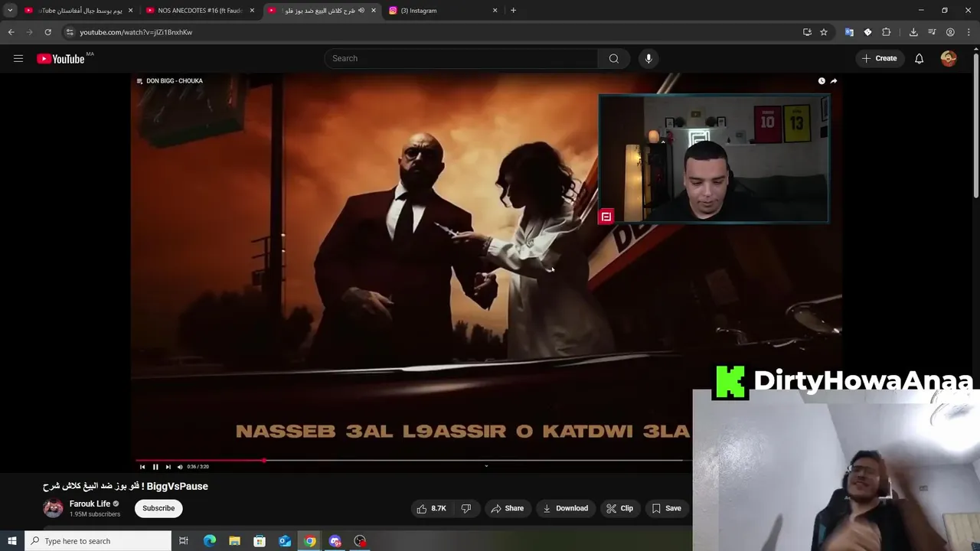Pause the video playback
980x551 pixels.
tap(155, 467)
